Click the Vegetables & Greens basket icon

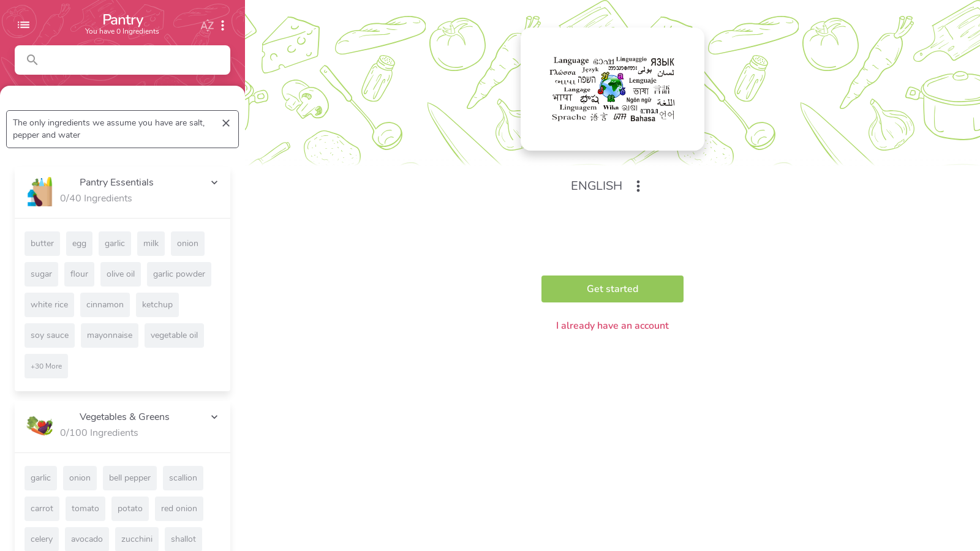pos(40,425)
